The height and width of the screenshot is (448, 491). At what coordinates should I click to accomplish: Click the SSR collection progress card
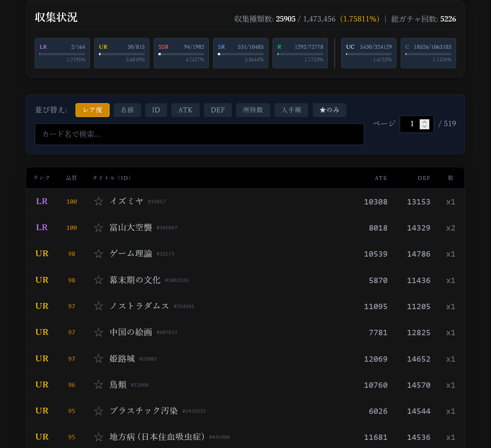(181, 53)
